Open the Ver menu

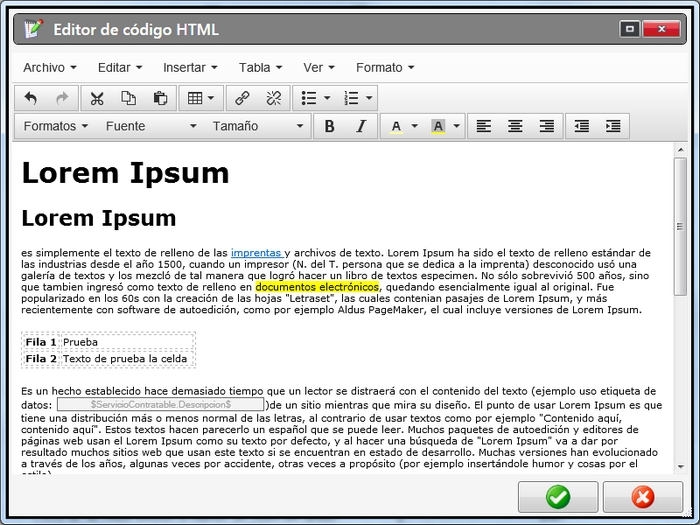(319, 67)
